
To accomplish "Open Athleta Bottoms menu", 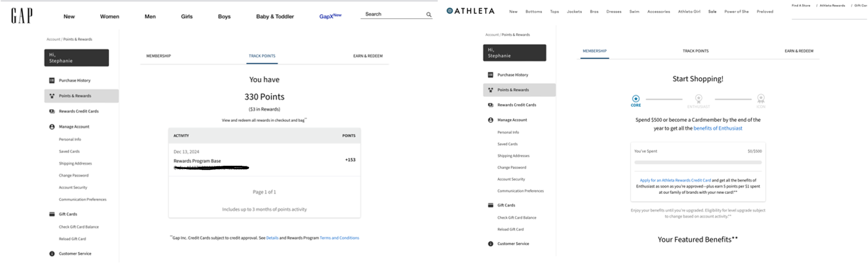I will tap(533, 12).
